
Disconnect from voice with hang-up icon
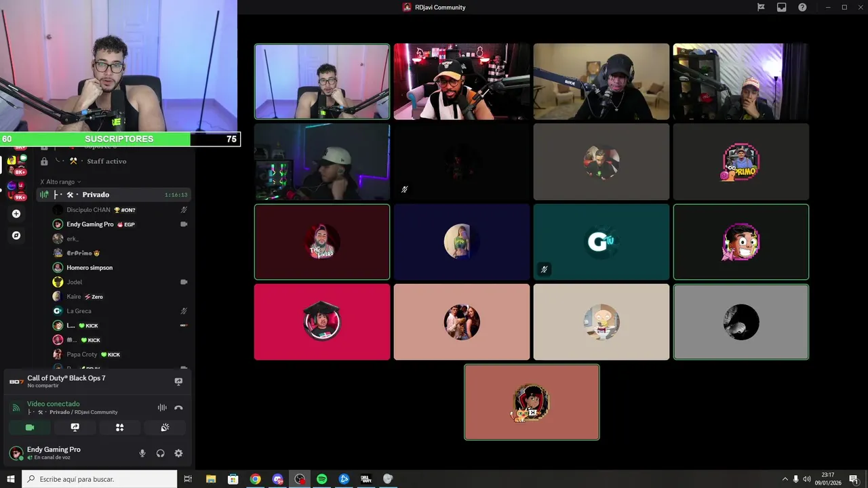[178, 407]
